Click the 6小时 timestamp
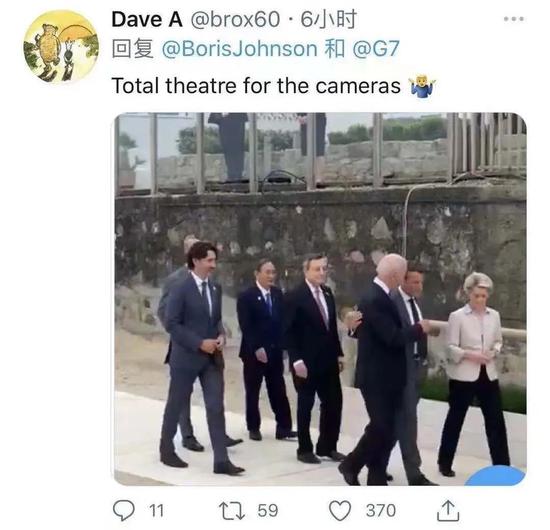This screenshot has height=530, width=550. pyautogui.click(x=329, y=19)
